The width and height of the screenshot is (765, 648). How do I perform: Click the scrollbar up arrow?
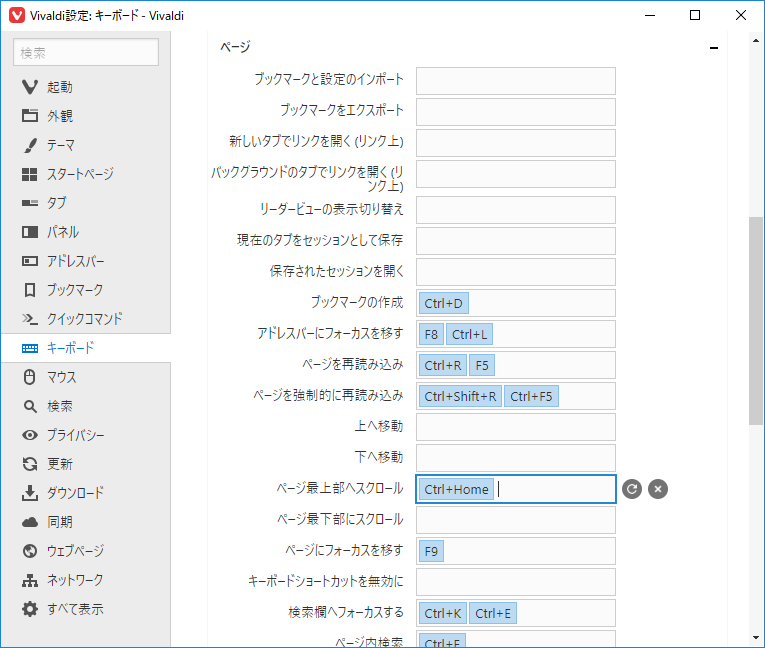click(x=756, y=41)
